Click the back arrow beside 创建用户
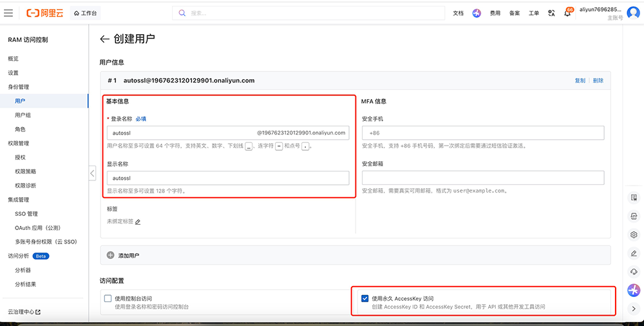 [105, 39]
